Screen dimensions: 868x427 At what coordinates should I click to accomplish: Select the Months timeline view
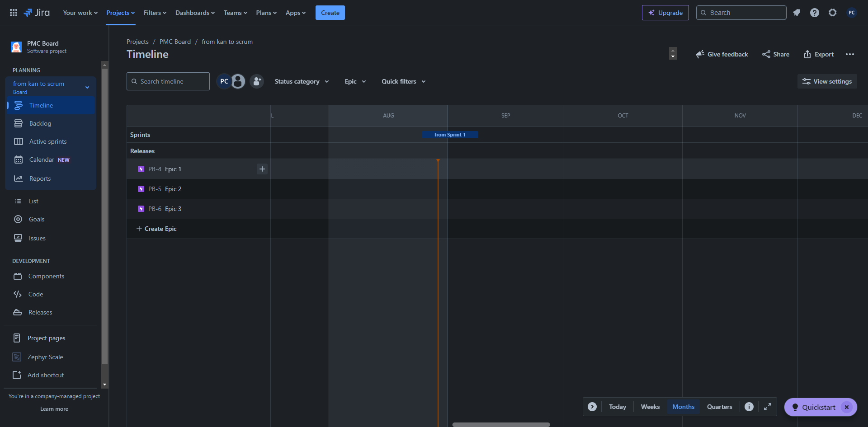pyautogui.click(x=683, y=407)
